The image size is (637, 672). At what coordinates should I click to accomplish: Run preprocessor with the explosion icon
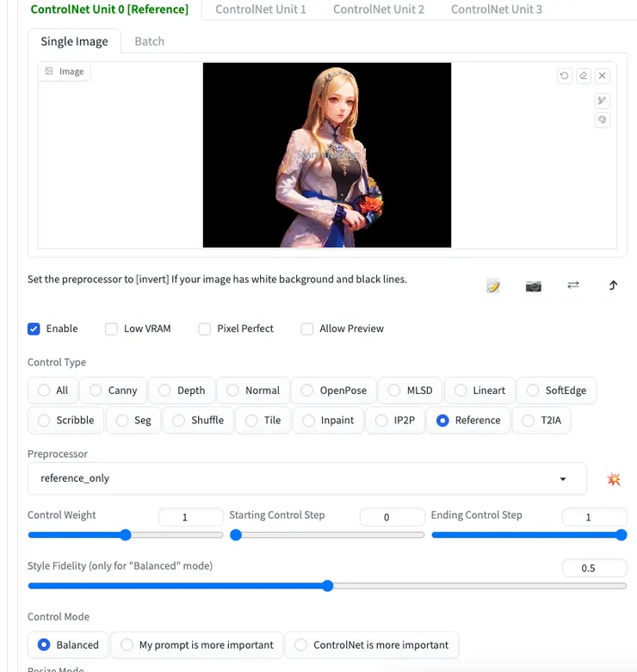tap(614, 478)
